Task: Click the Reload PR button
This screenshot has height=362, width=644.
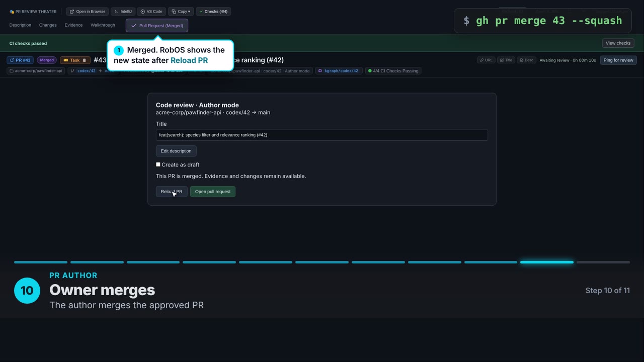Action: pos(172,192)
